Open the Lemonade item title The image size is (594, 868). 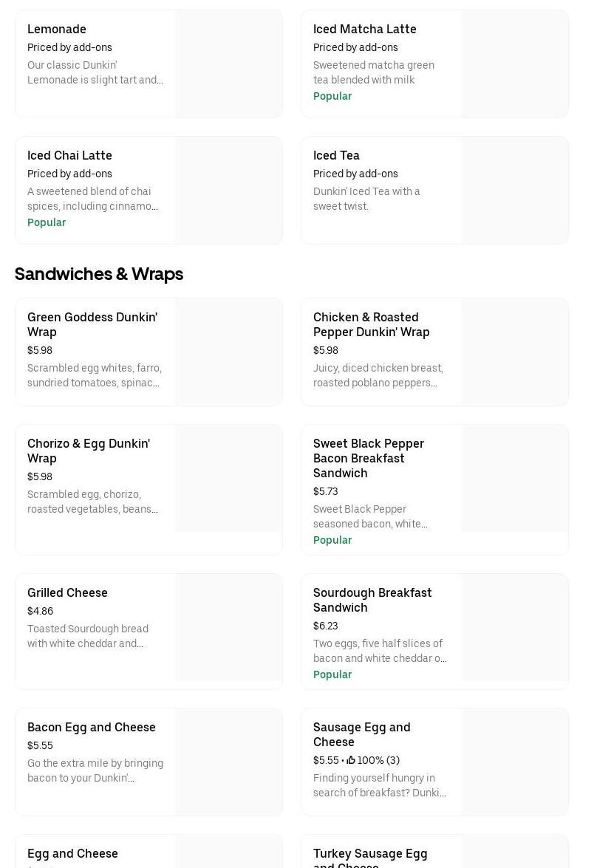(57, 29)
